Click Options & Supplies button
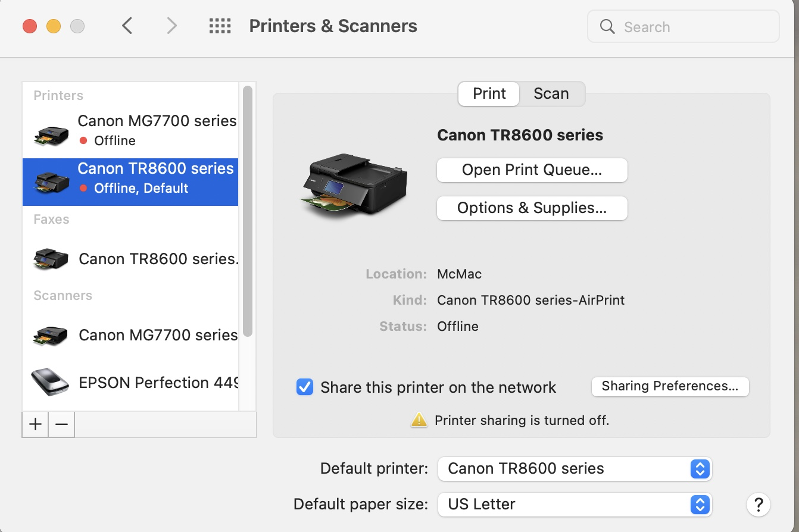This screenshot has width=799, height=532. 532,208
